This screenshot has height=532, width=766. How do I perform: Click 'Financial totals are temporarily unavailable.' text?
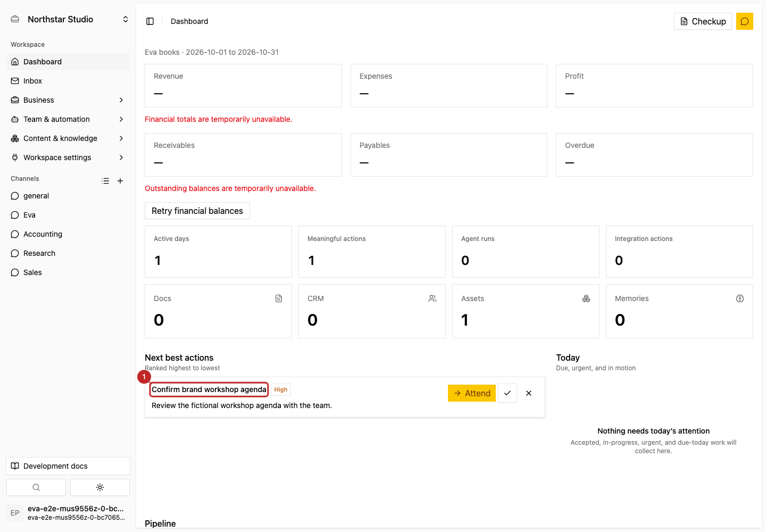click(x=219, y=119)
